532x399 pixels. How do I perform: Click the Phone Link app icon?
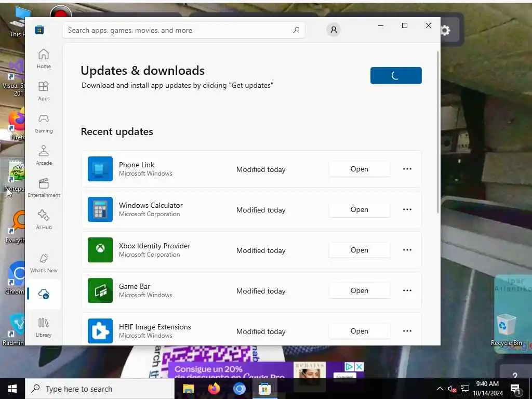(x=100, y=169)
